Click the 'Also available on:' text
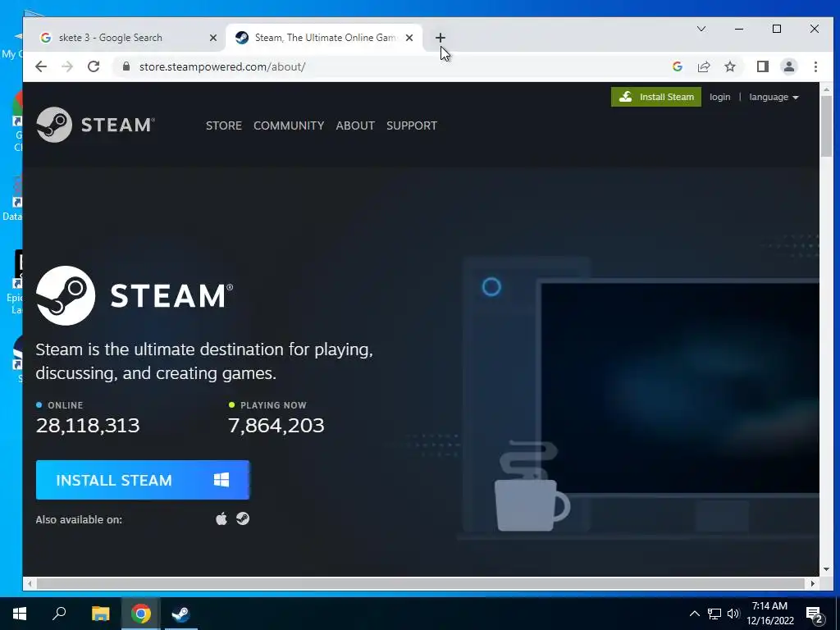Image resolution: width=840 pixels, height=630 pixels. 79,519
